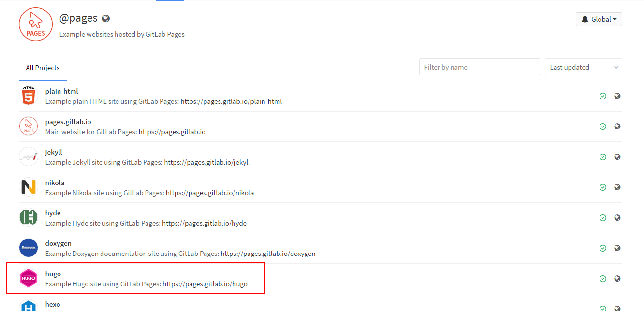The height and width of the screenshot is (311, 644).
Task: Go to the nikola project
Action: click(x=55, y=183)
